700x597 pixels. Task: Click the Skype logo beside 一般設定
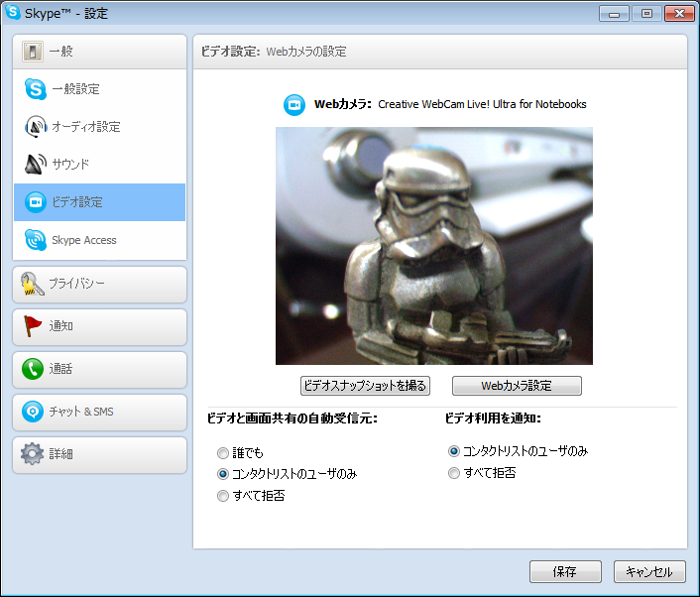(x=36, y=89)
